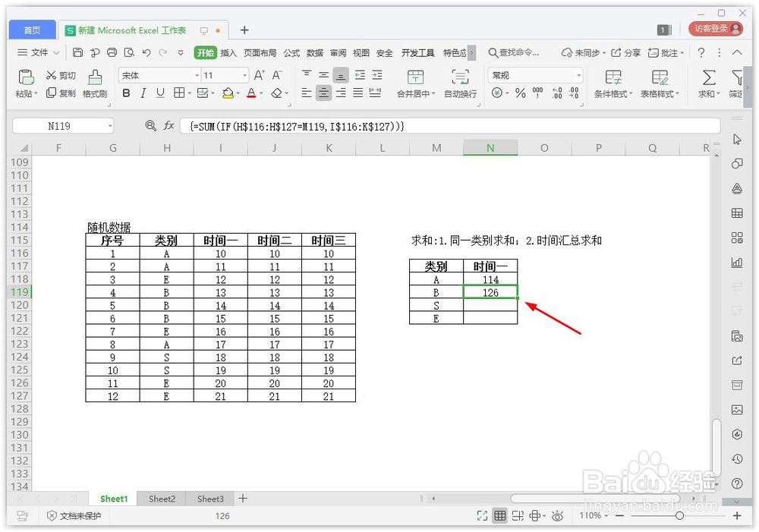Screen dimensions: 759x532
Task: Switch to Sheet2 tab
Action: coord(162,499)
